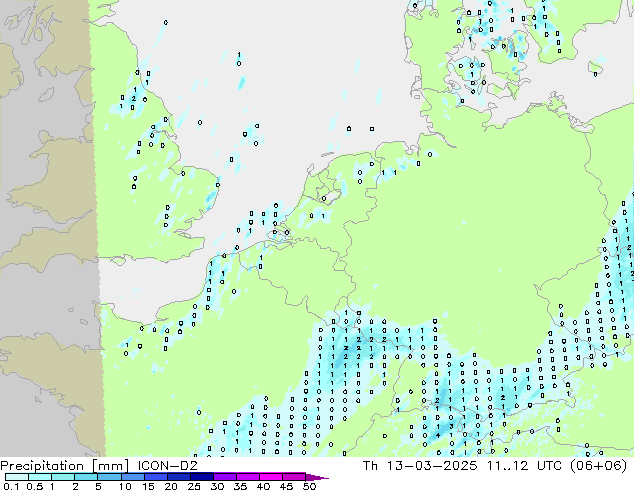Screen dimensions: 634x490
Task: Click the 20–25 mm legend swatch
Action: (179, 477)
